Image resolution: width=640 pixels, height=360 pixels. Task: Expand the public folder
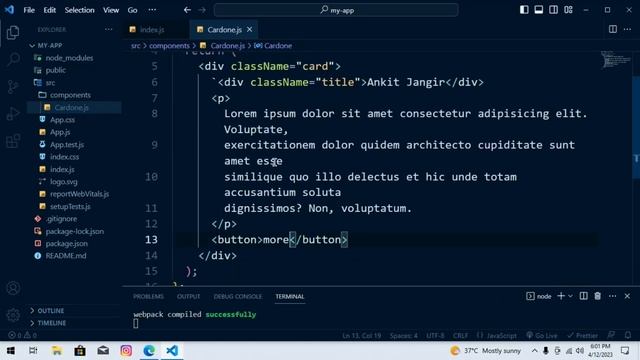[x=56, y=70]
